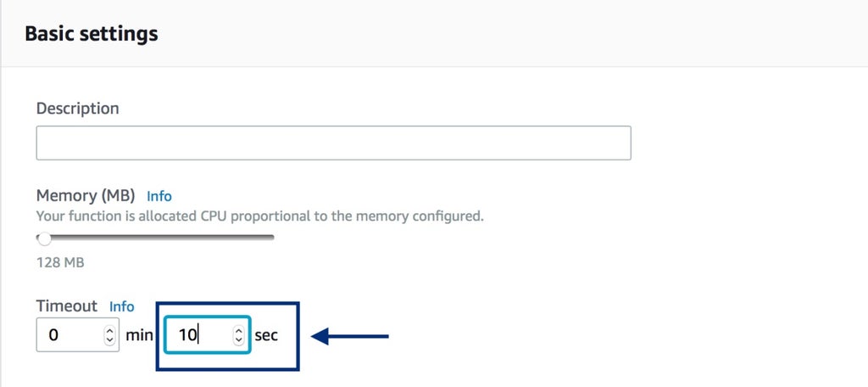Image resolution: width=868 pixels, height=387 pixels.
Task: Open the Info link beside Memory (MB)
Action: coord(159,196)
